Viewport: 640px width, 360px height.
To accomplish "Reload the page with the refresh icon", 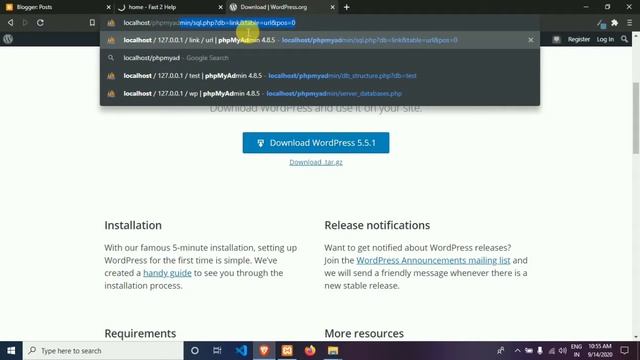I will coord(40,23).
